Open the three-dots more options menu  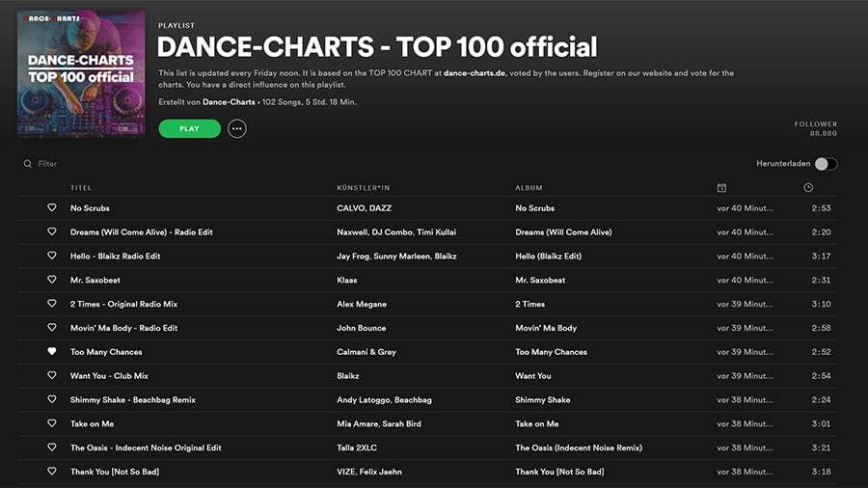tap(237, 128)
